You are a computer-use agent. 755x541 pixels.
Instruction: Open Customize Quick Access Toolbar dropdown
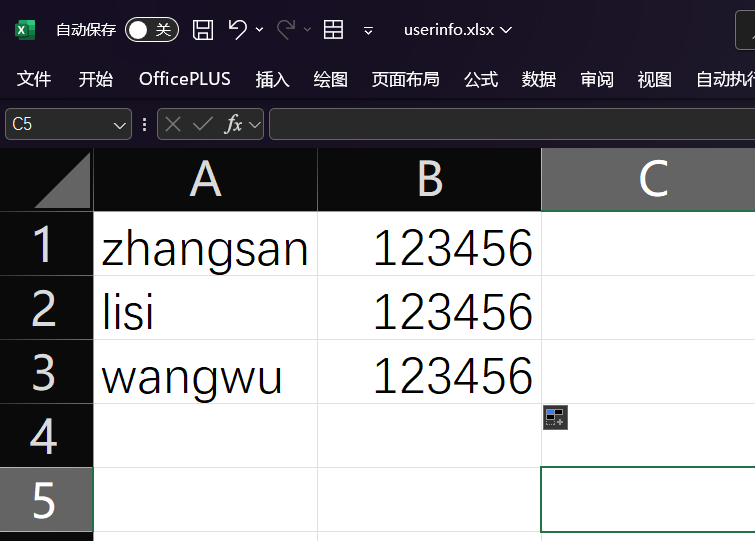(x=368, y=31)
